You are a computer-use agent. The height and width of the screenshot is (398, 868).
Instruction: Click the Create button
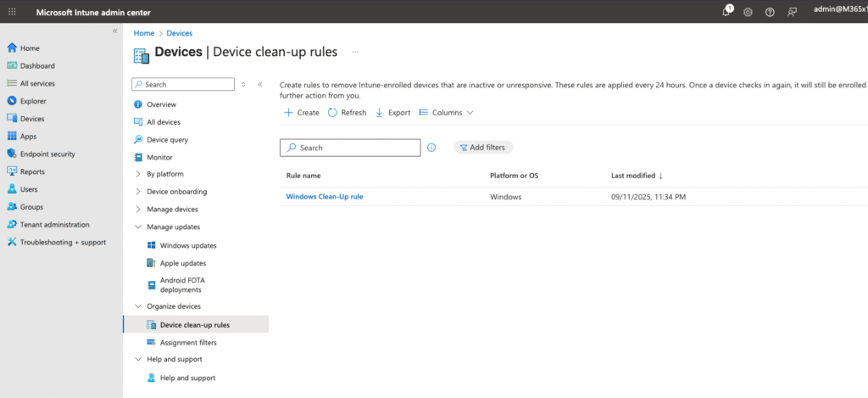click(x=301, y=113)
